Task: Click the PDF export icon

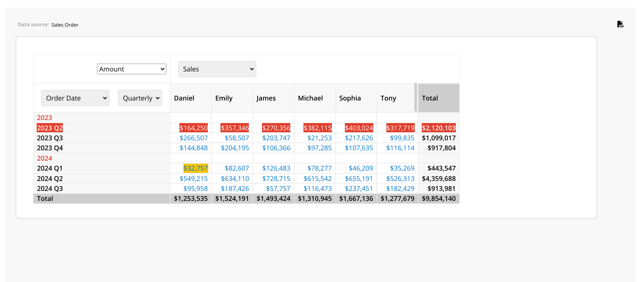Action: coord(620,24)
